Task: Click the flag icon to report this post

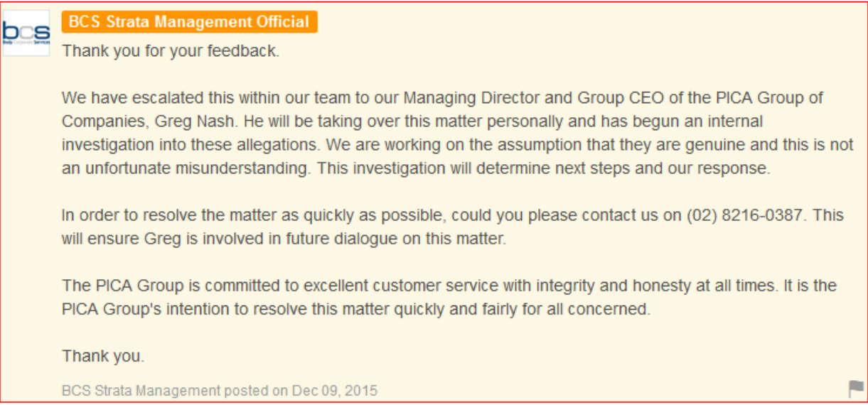Action: [x=856, y=389]
